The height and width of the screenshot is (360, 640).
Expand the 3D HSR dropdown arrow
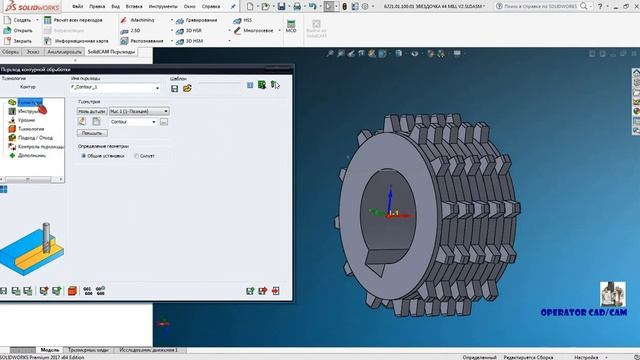[229, 31]
